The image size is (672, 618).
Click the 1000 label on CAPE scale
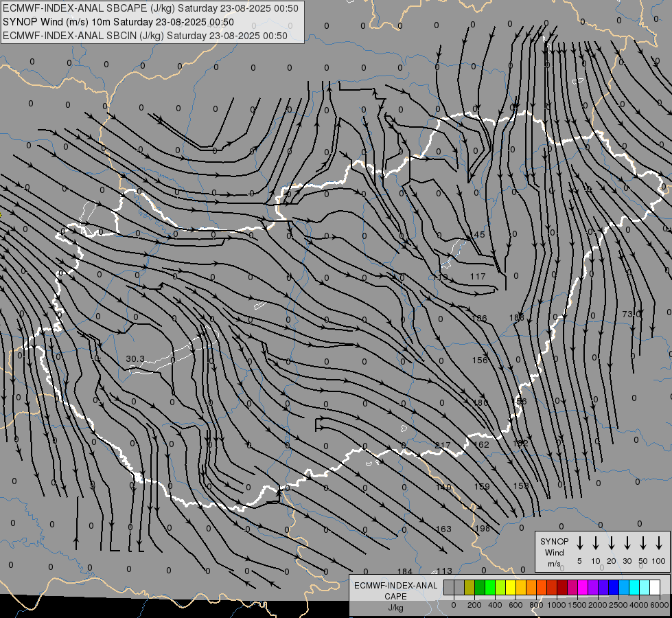pyautogui.click(x=557, y=605)
